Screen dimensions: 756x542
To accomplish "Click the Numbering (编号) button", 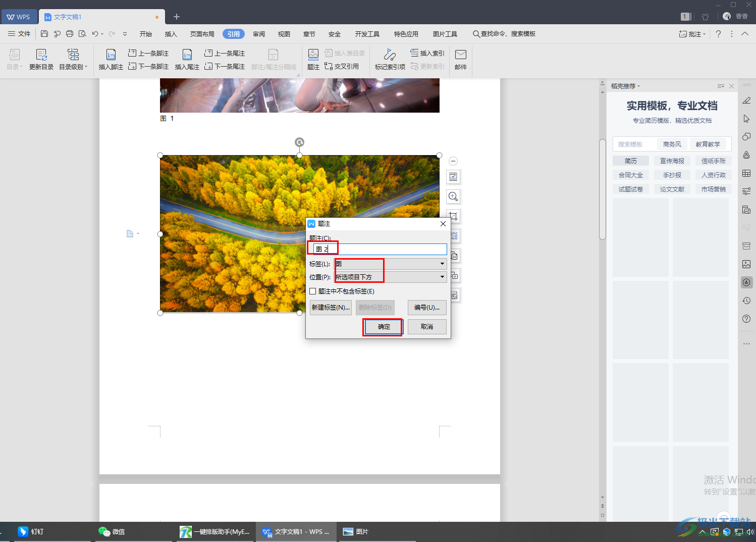I will pos(427,307).
